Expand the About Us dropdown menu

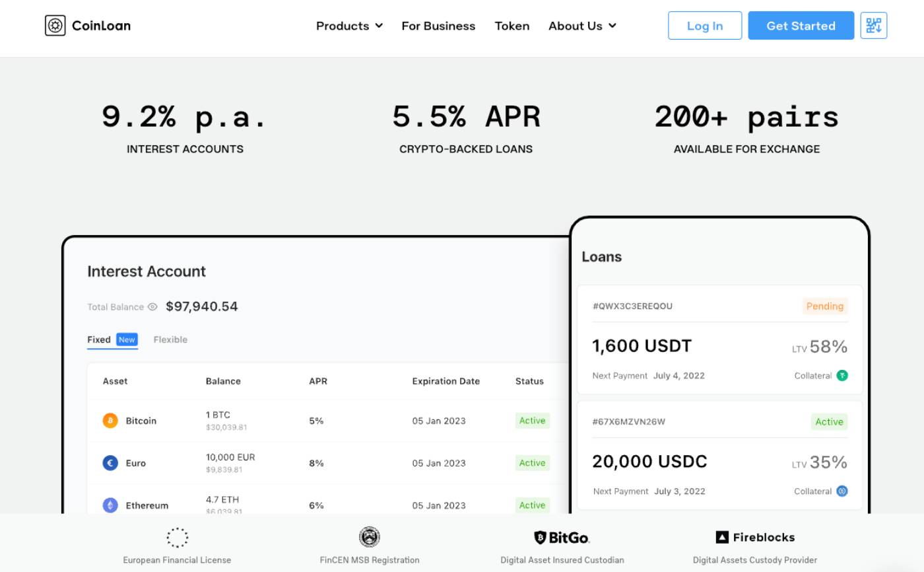point(582,26)
